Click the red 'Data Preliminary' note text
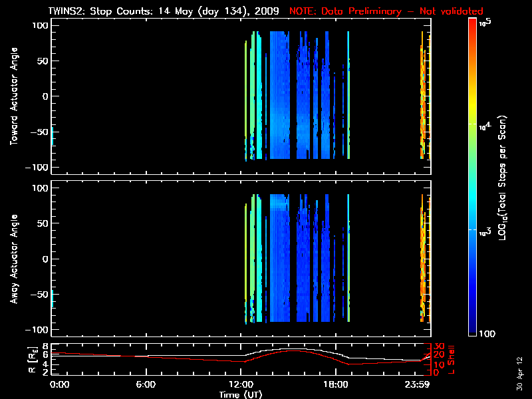The image size is (532, 399). [386, 11]
